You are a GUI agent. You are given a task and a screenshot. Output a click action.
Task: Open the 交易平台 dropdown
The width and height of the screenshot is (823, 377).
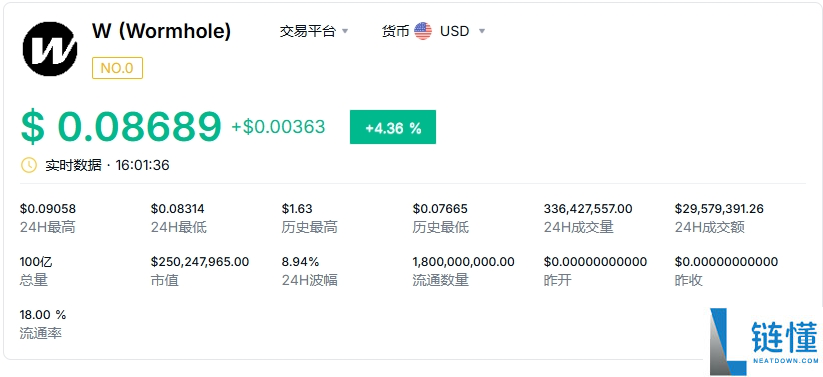tap(314, 31)
